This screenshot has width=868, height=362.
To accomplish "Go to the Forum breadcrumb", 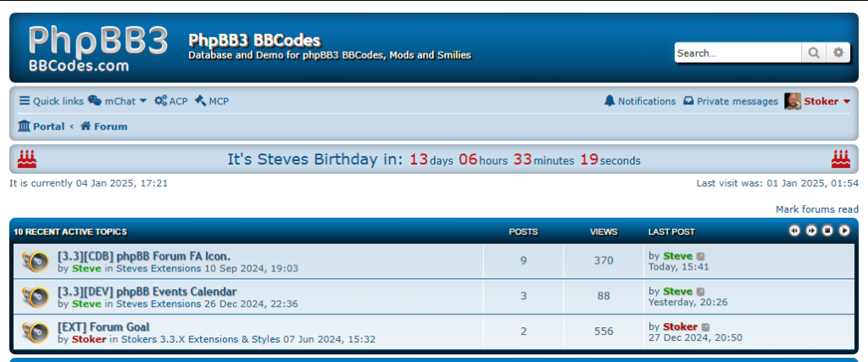I will coord(104,126).
